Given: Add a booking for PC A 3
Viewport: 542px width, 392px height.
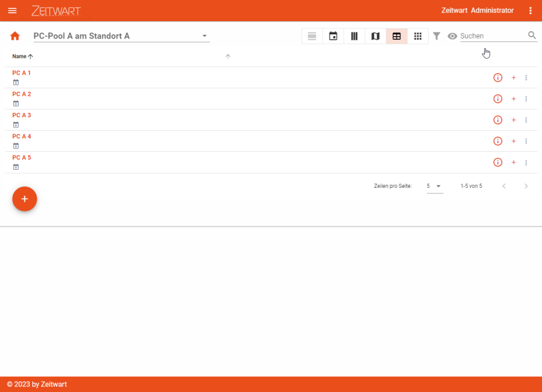Looking at the screenshot, I should point(514,120).
